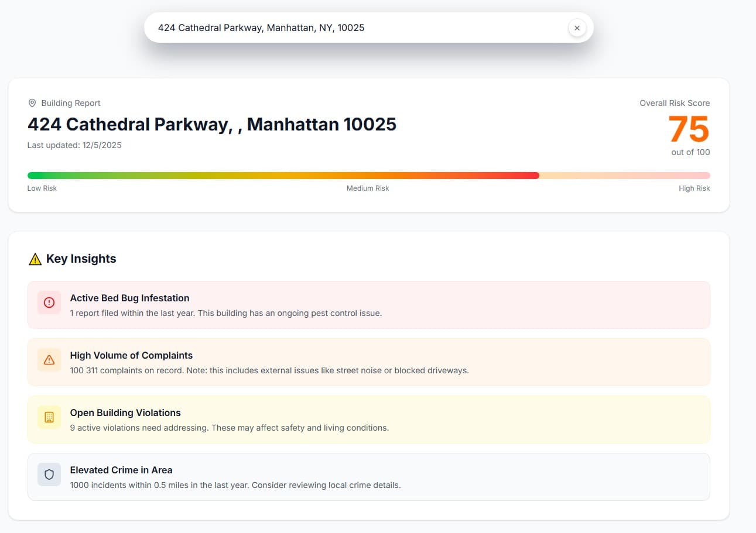Image resolution: width=756 pixels, height=533 pixels.
Task: Click the X icon in the address search bar
Action: pos(577,27)
